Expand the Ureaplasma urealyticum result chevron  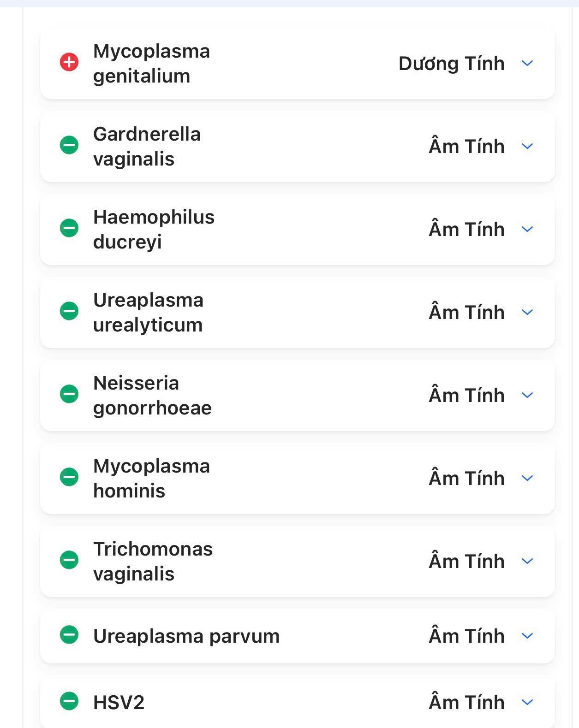(x=527, y=312)
